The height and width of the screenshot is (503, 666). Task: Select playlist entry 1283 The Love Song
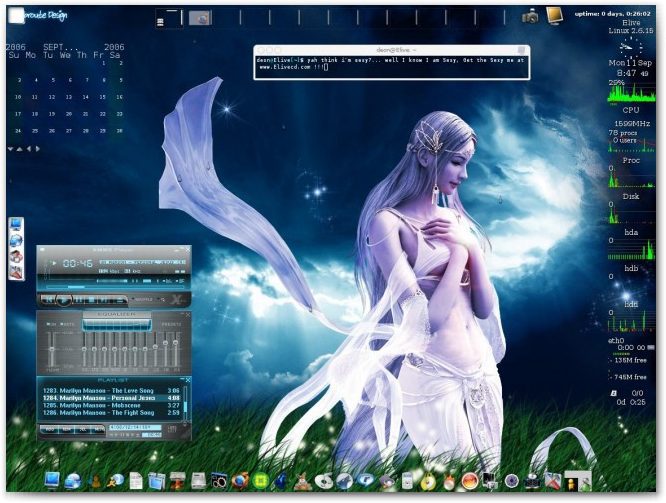111,391
